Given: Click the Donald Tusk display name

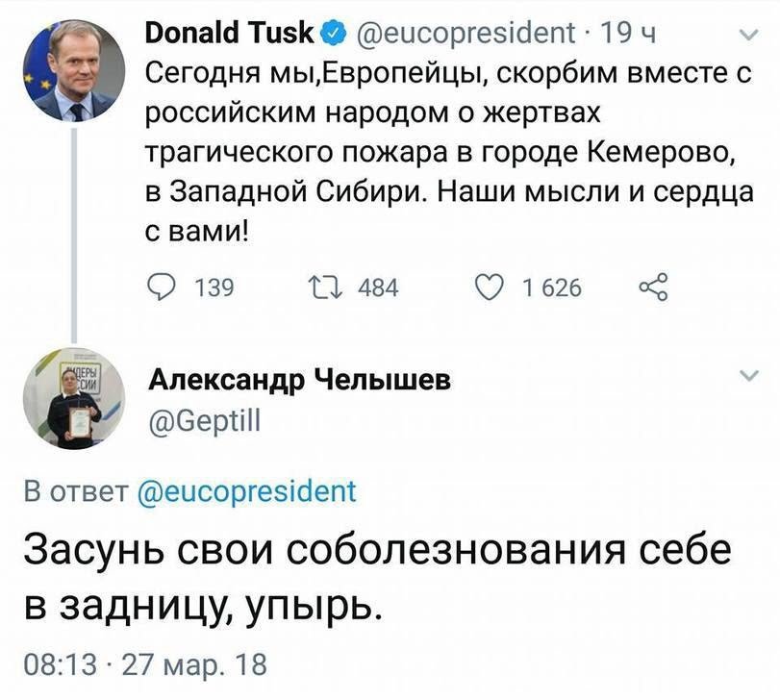Looking at the screenshot, I should [229, 35].
